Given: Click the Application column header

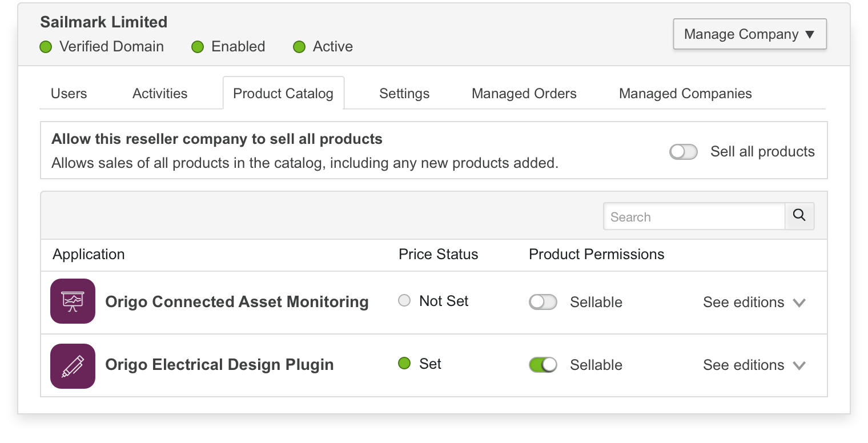Looking at the screenshot, I should [89, 254].
